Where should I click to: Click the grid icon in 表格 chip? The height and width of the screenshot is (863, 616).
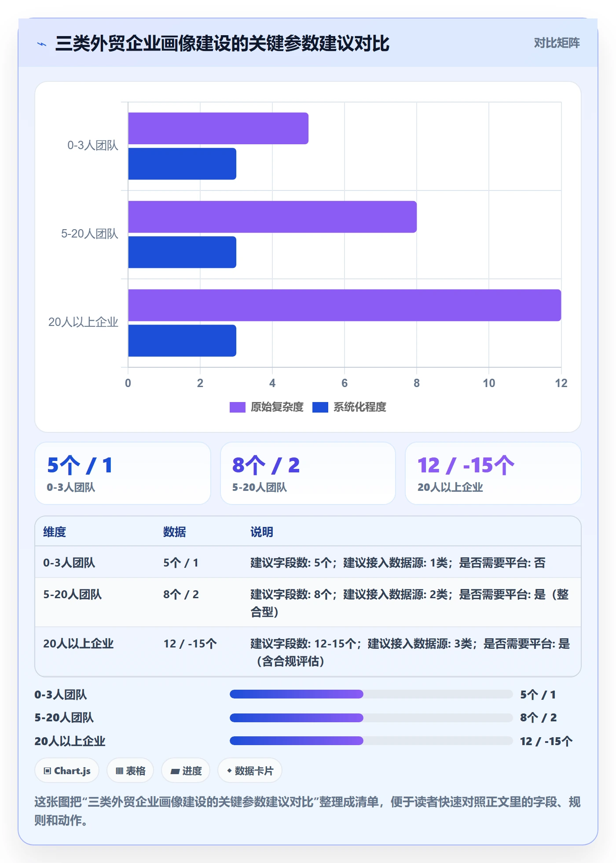(x=119, y=771)
